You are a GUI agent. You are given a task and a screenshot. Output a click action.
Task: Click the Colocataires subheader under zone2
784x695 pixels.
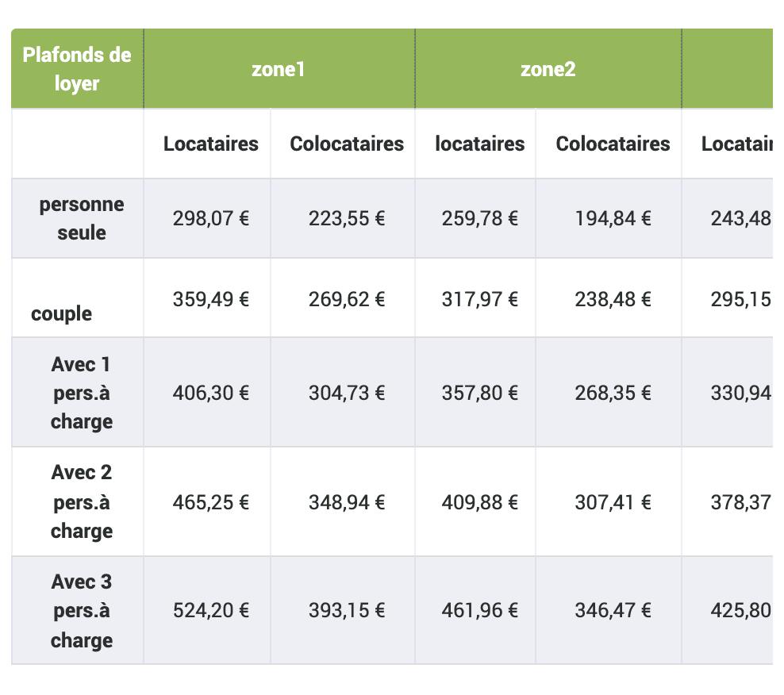tap(613, 144)
